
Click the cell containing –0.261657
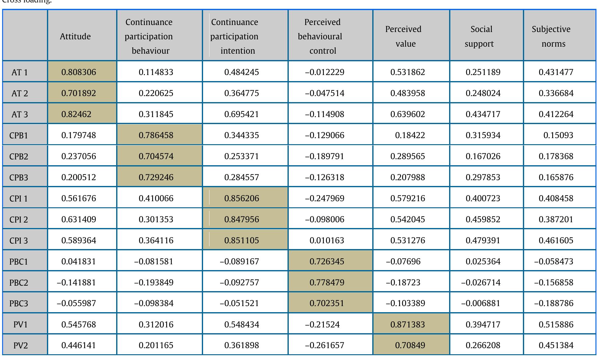(324, 345)
